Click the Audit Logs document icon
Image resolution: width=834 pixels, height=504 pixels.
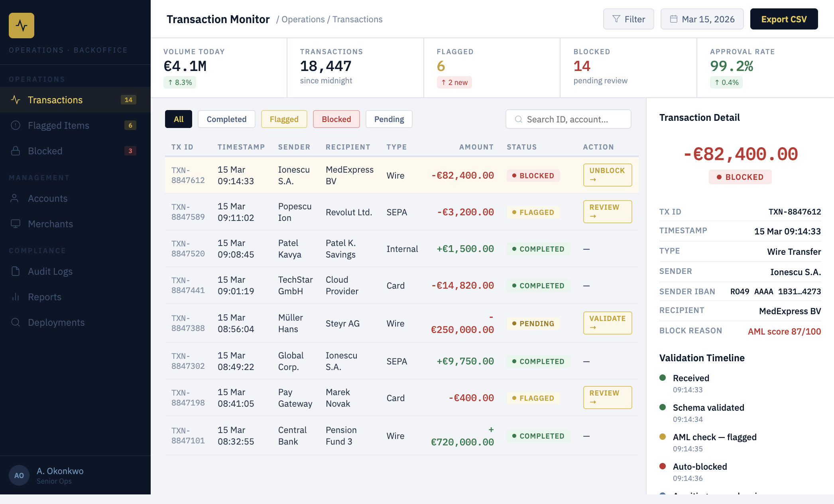click(16, 271)
